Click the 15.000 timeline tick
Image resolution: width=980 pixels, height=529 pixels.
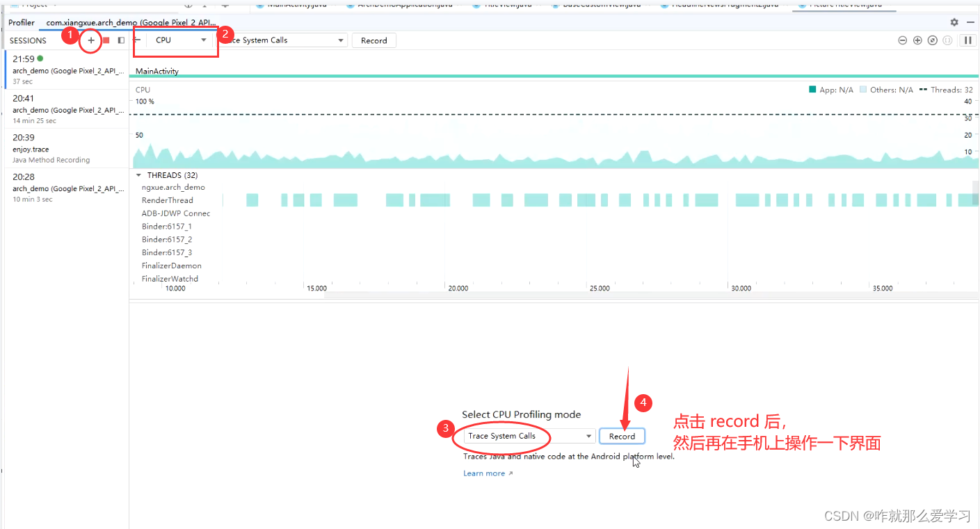click(x=316, y=288)
